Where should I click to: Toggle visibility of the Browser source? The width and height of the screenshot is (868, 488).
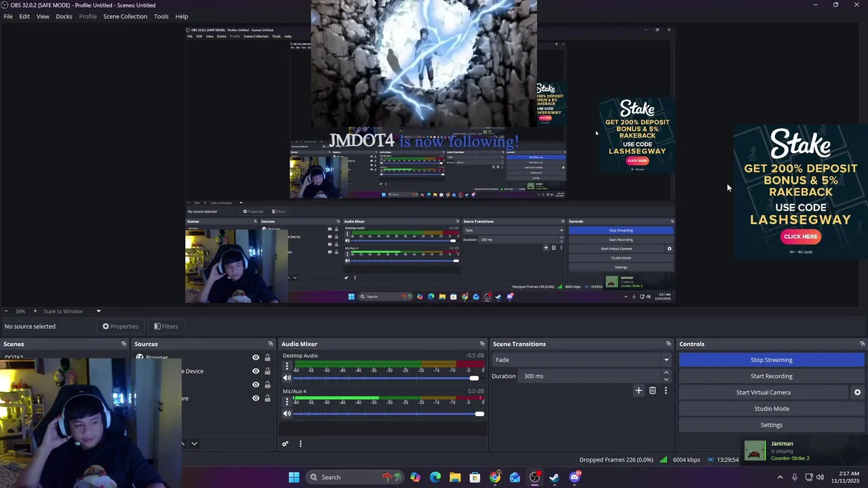[256, 357]
